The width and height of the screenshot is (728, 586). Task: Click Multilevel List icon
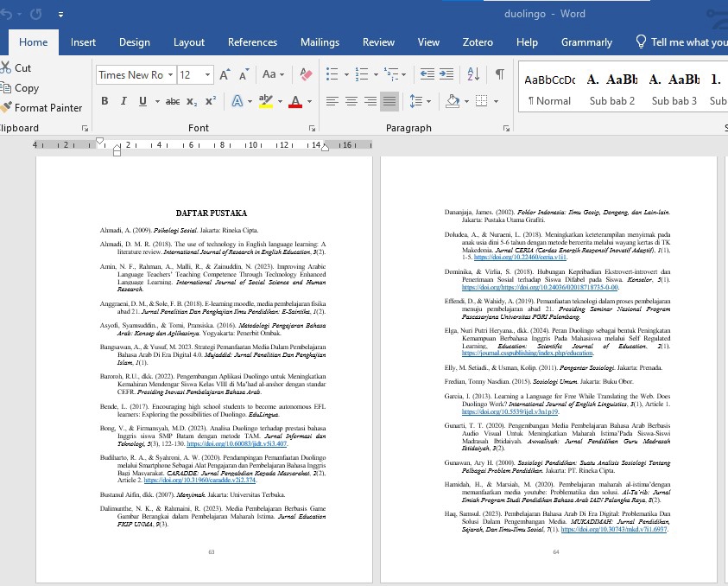pos(391,74)
